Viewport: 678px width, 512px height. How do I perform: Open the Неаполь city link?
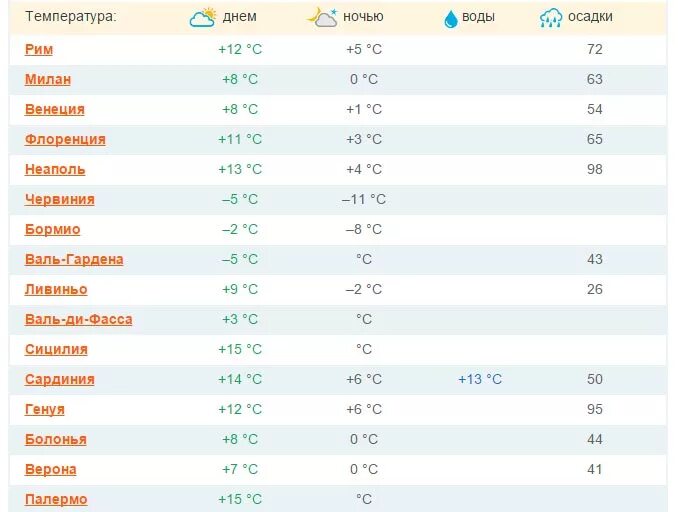tap(55, 169)
